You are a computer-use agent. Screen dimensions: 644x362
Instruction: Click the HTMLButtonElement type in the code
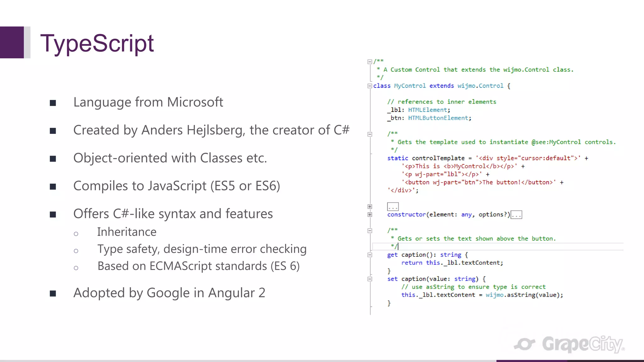pos(438,118)
